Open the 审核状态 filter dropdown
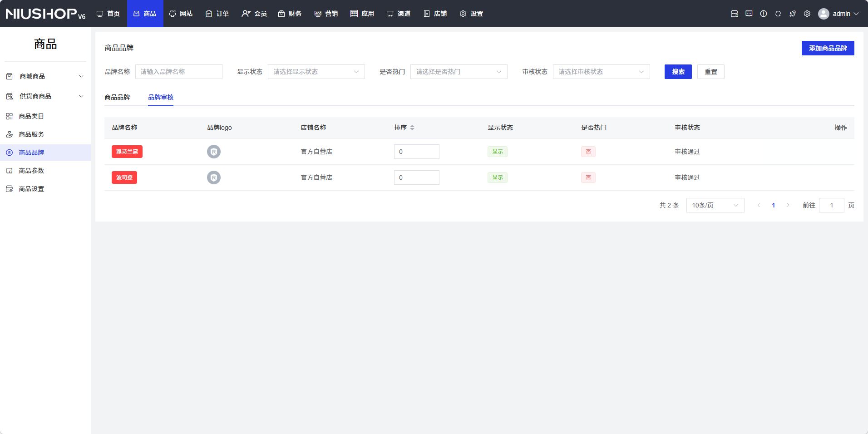This screenshot has height=434, width=868. (x=601, y=72)
